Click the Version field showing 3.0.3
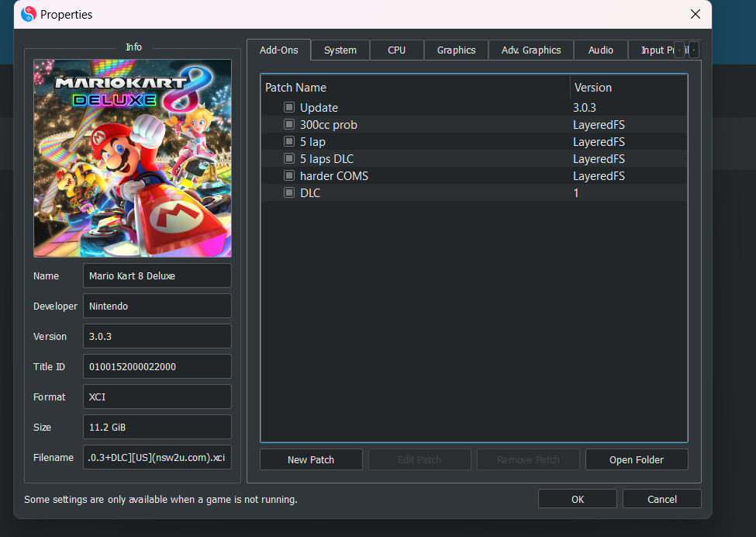The height and width of the screenshot is (537, 756). (157, 336)
